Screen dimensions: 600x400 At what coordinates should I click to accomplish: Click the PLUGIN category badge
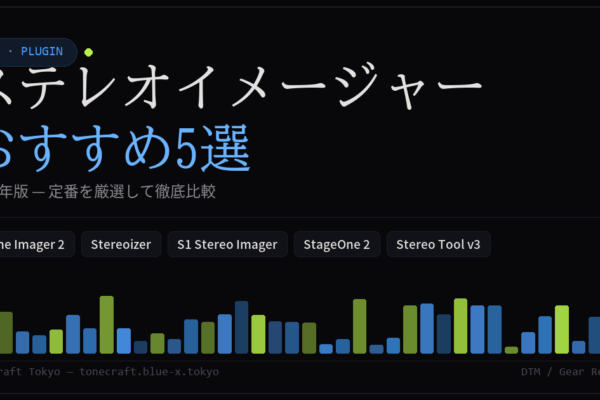point(38,52)
